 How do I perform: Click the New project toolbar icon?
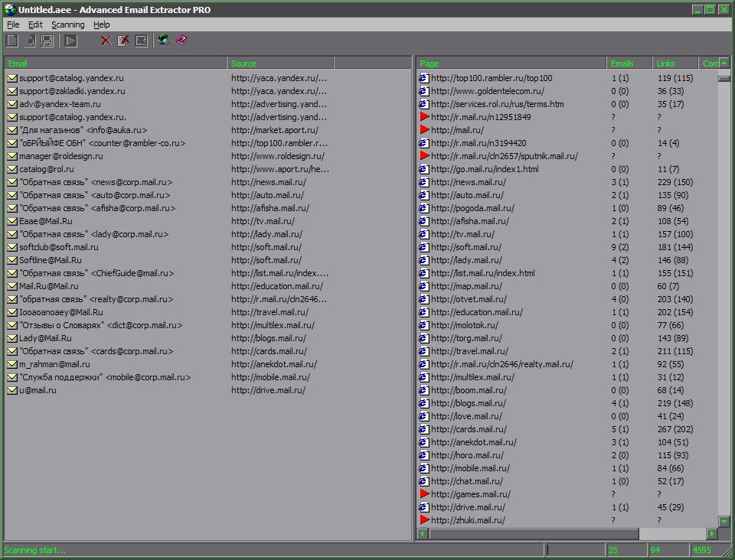click(12, 41)
